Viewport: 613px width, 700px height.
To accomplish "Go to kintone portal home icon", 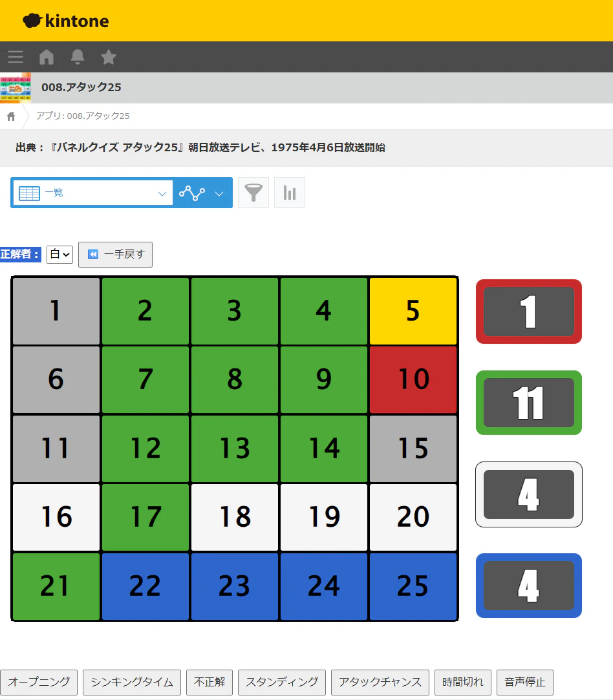I will click(47, 57).
